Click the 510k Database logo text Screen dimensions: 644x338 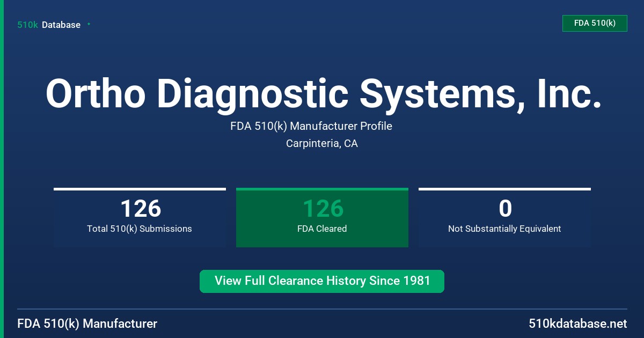pos(49,25)
